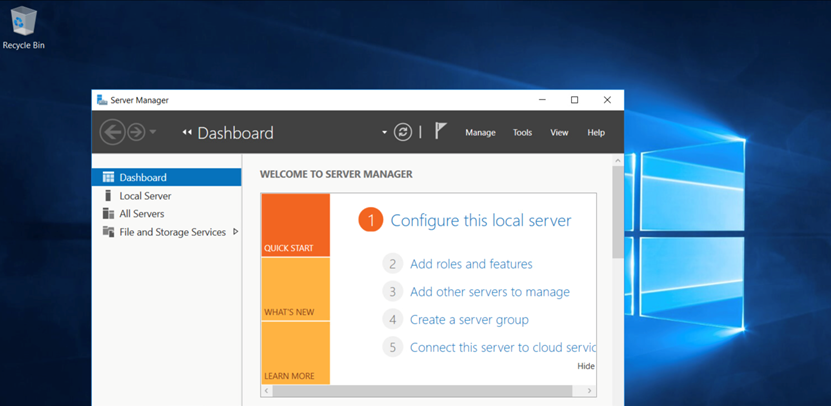The width and height of the screenshot is (831, 406).
Task: Open the Manage menu
Action: [x=480, y=133]
